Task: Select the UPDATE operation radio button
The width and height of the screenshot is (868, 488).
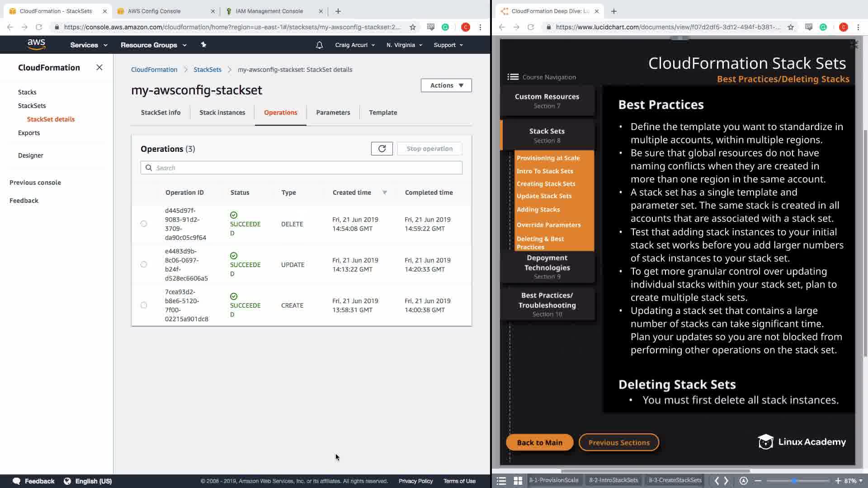Action: pyautogui.click(x=144, y=264)
